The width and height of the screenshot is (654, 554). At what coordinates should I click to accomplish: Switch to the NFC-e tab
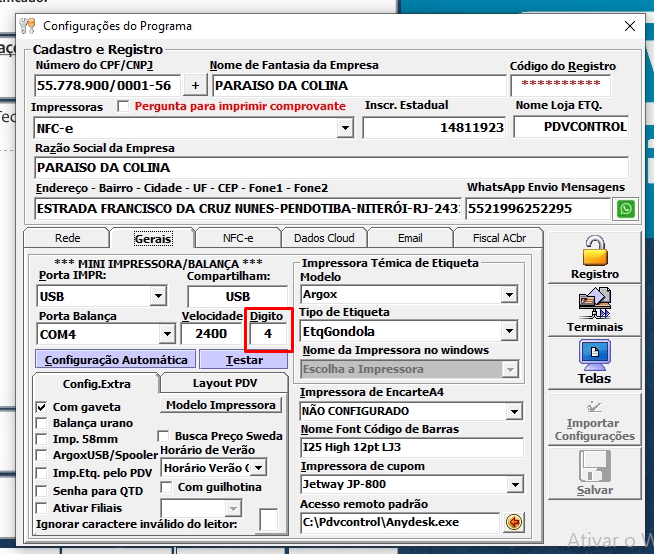[237, 238]
